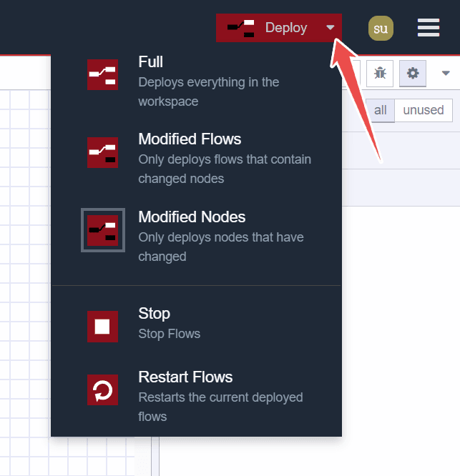
Task: Click the deploy flow icon on Deploy button
Action: [241, 28]
